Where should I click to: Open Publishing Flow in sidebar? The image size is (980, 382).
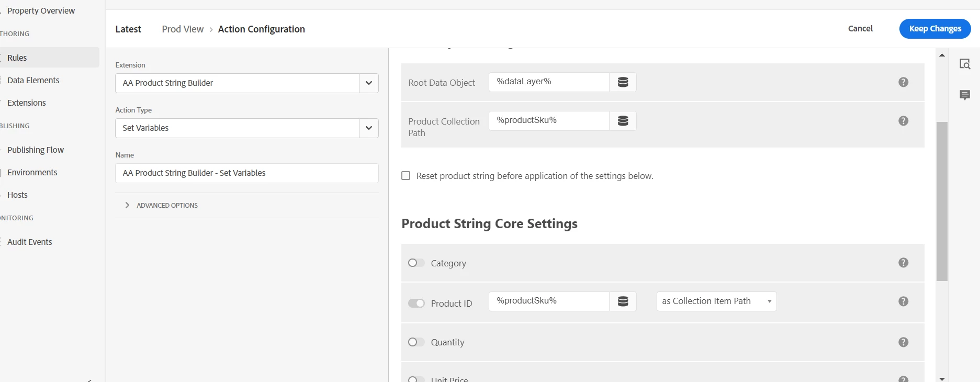tap(36, 150)
